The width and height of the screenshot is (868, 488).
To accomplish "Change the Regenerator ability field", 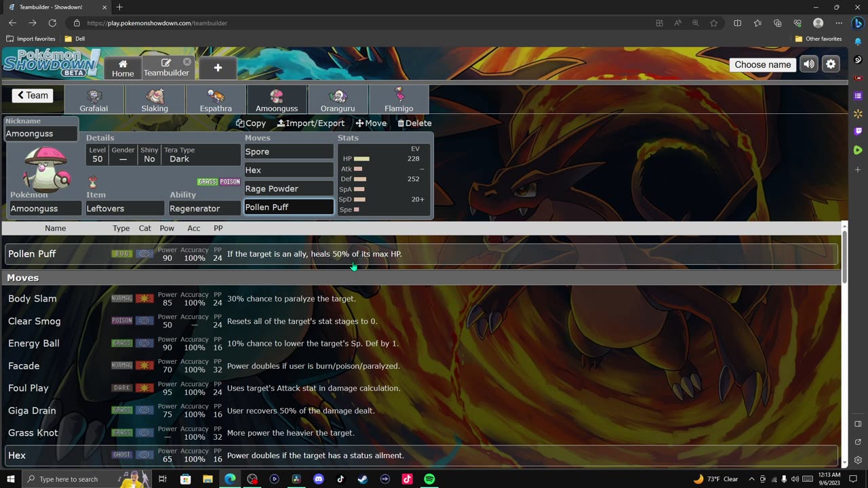I will coord(204,209).
